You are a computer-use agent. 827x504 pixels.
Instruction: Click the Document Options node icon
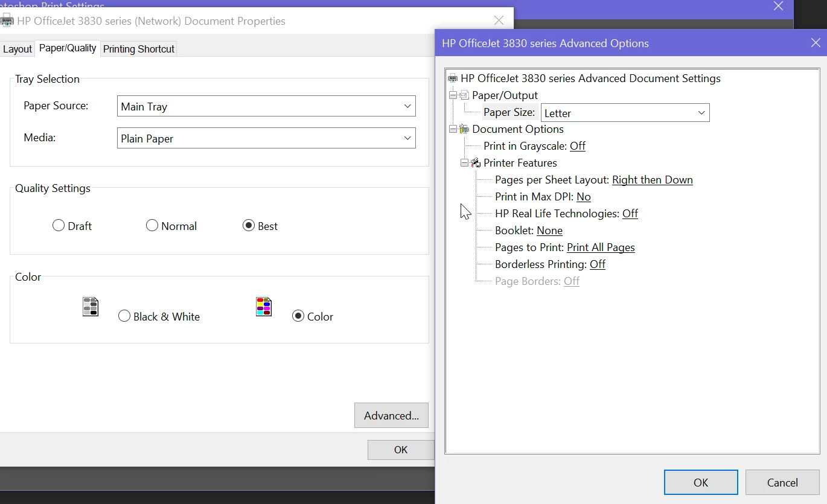coord(464,129)
